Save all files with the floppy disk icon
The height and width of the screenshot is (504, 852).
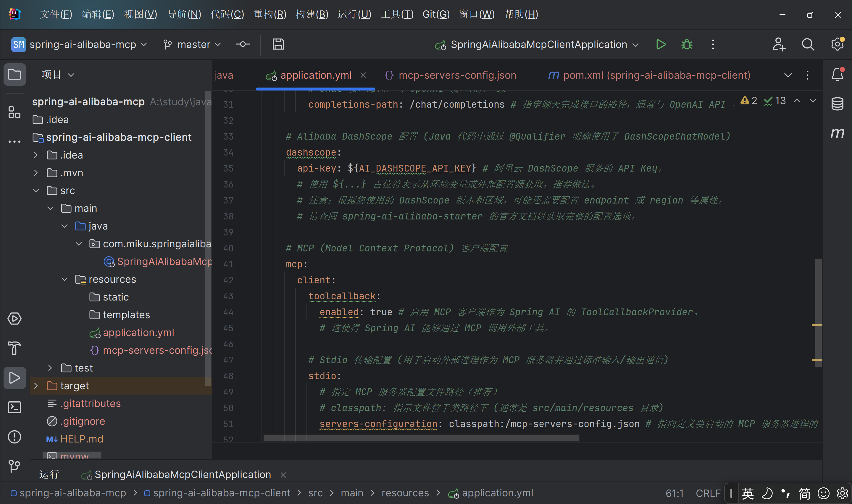click(x=278, y=44)
